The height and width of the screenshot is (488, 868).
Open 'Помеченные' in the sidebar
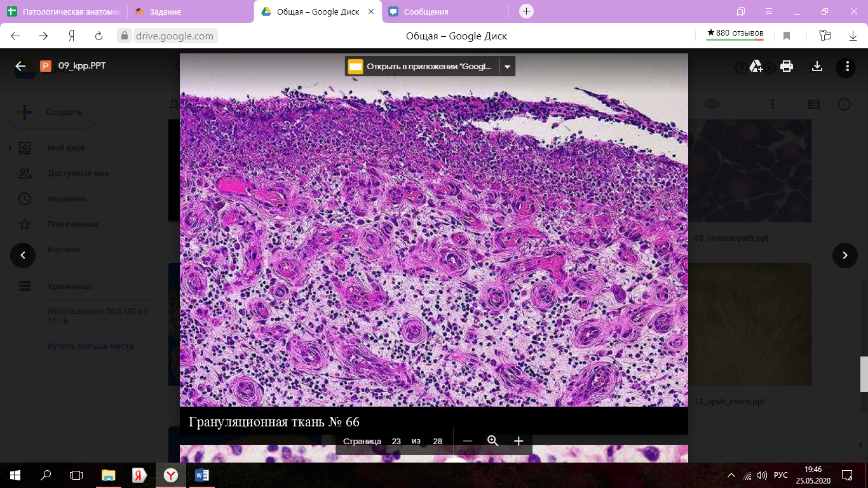[x=72, y=224]
